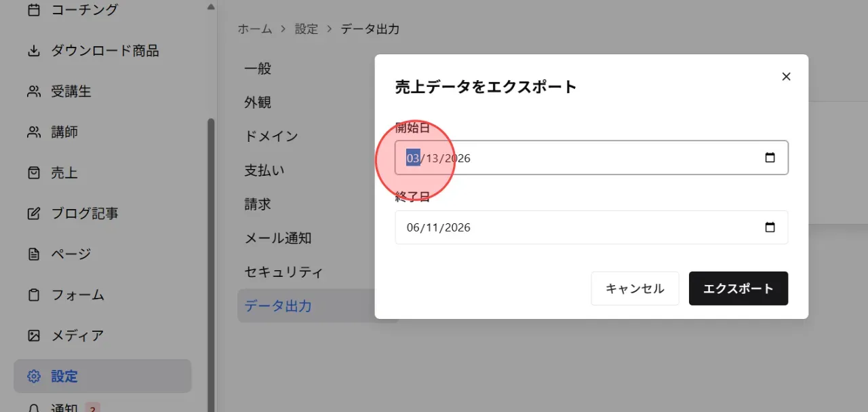
Task: Click the 売上データをエクスポート dialog title
Action: (x=486, y=87)
